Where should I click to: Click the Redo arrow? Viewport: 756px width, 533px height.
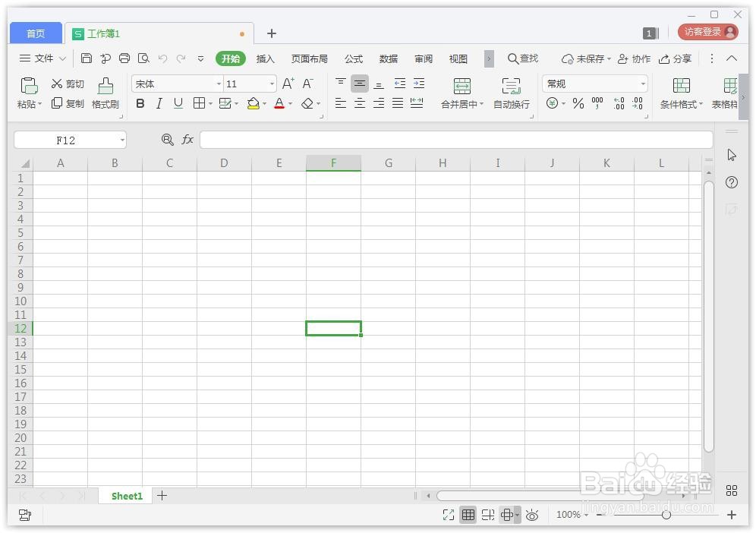click(181, 58)
